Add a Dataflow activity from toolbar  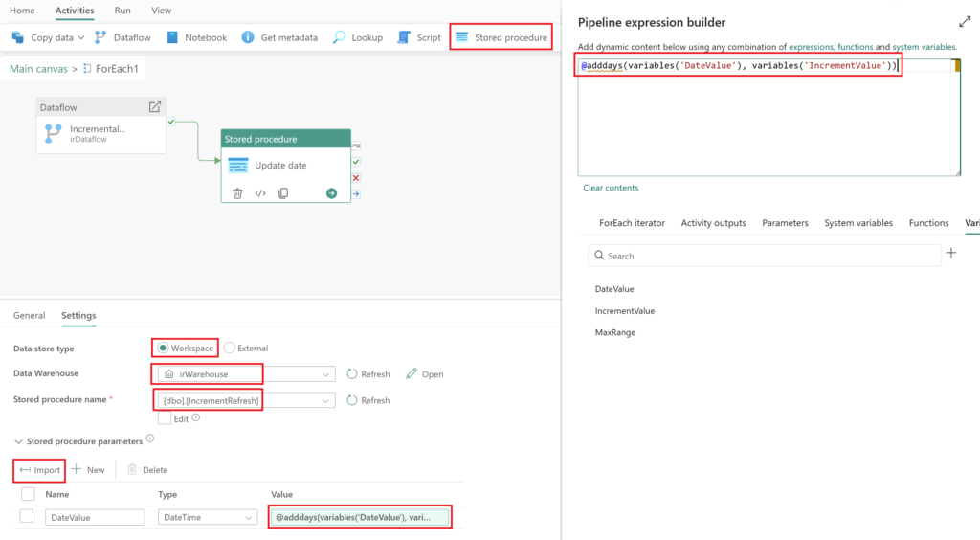(x=123, y=37)
